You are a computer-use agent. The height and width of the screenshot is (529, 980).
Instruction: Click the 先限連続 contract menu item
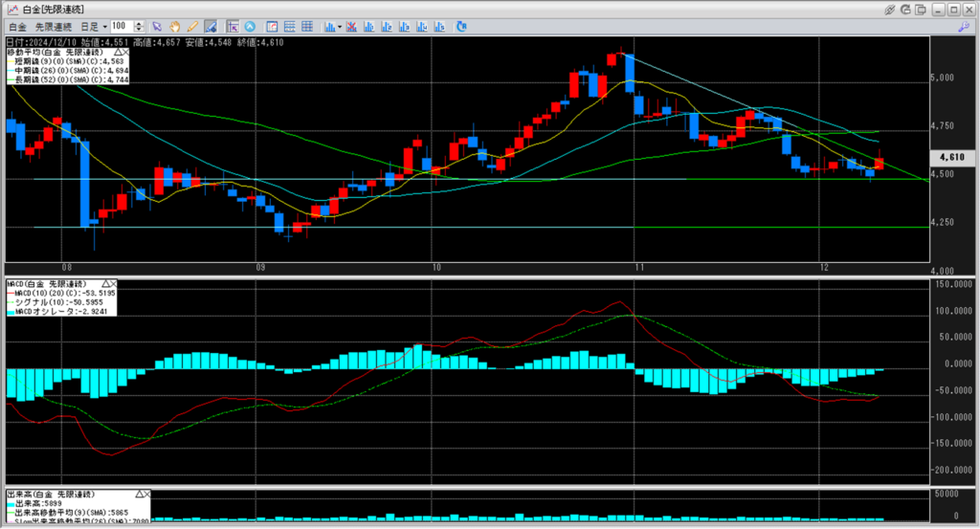click(54, 26)
